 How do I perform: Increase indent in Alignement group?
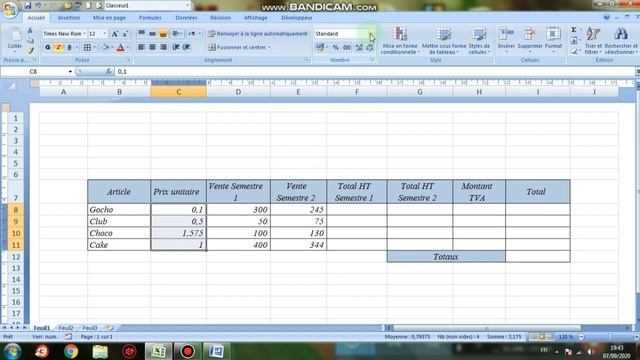[x=187, y=47]
